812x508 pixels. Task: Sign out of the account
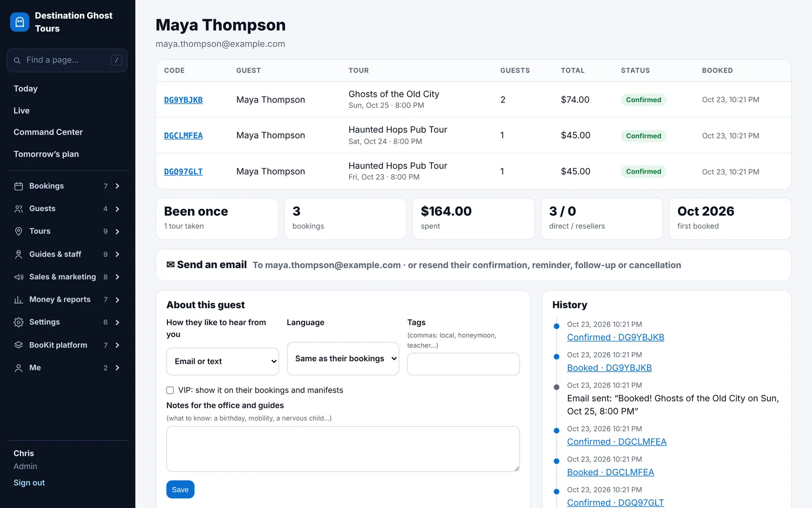click(x=29, y=483)
